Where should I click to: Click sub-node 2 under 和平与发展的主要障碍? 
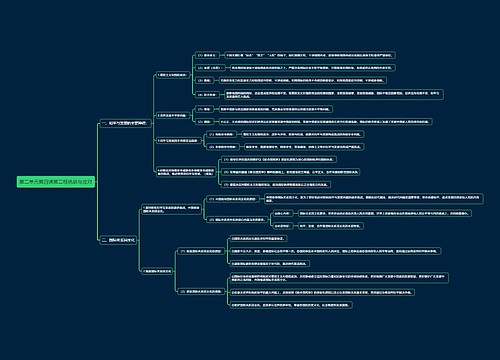tap(173, 116)
